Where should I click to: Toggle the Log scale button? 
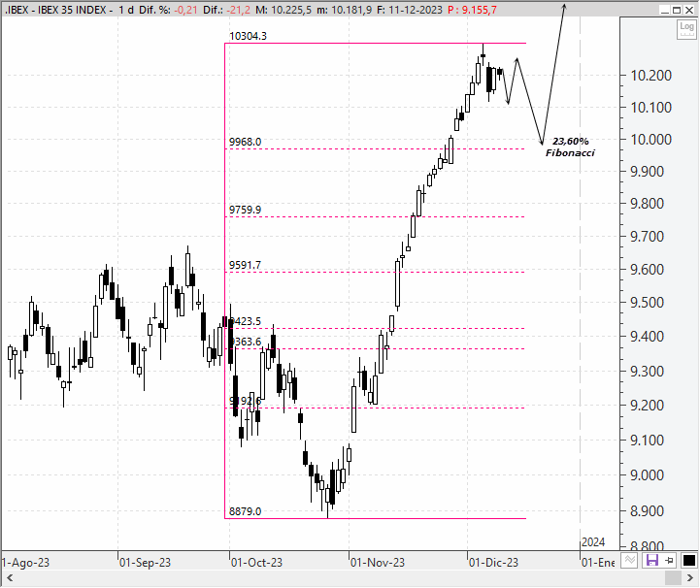(x=686, y=29)
